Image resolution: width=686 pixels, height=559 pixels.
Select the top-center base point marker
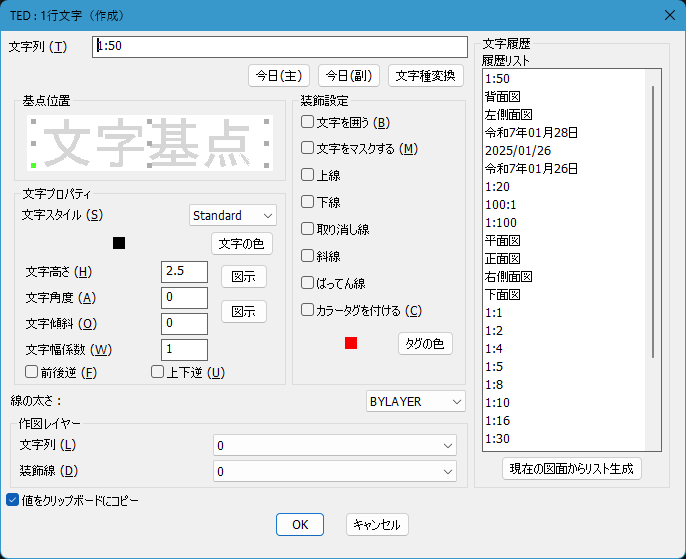tap(150, 122)
